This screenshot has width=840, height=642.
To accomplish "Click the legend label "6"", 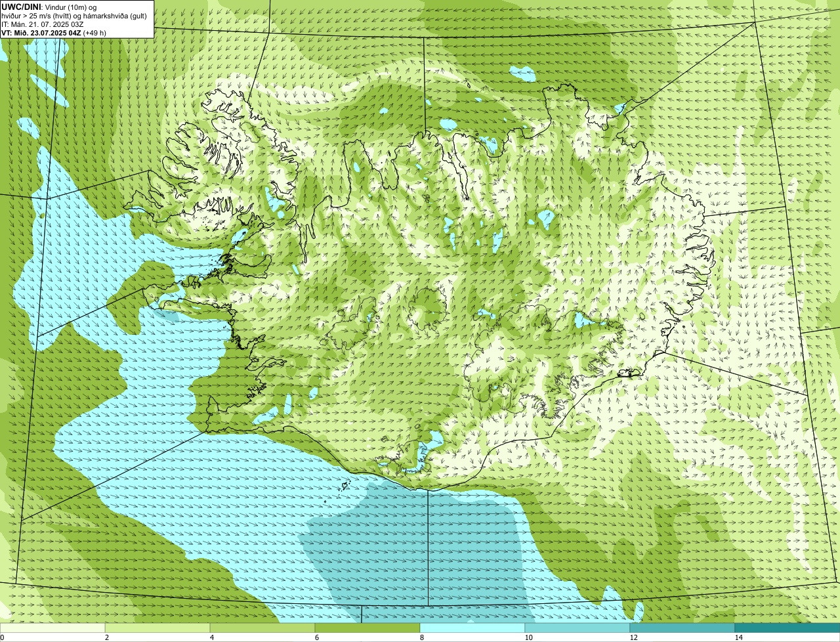I will pyautogui.click(x=316, y=637).
